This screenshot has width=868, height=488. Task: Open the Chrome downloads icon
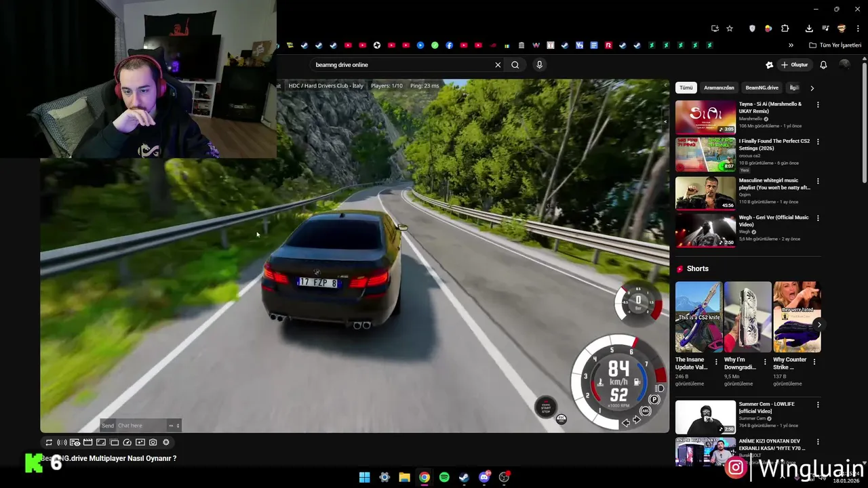[x=809, y=28]
